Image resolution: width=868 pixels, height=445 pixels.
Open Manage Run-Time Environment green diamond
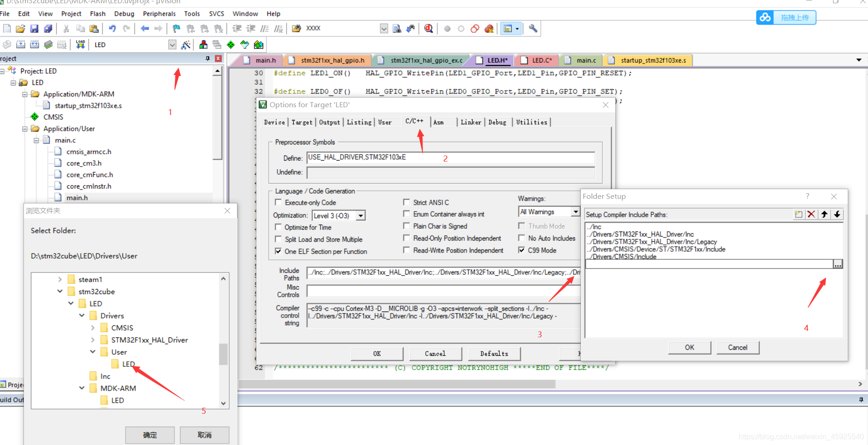coord(231,45)
